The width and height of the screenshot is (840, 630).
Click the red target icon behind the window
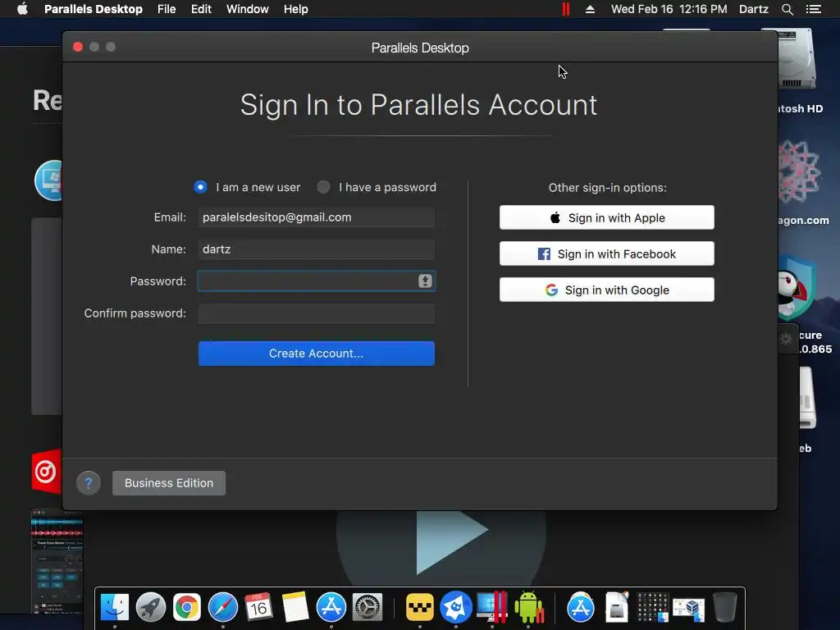click(46, 472)
